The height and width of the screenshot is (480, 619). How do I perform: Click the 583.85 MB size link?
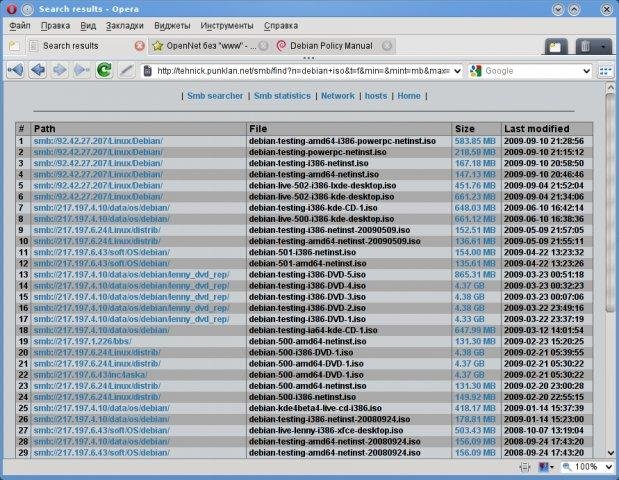pos(475,141)
